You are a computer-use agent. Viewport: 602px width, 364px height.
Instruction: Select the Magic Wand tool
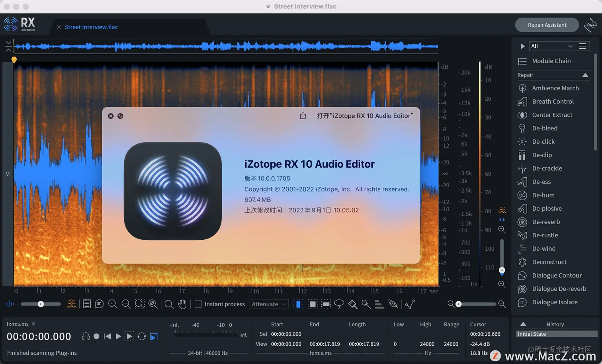pos(366,304)
